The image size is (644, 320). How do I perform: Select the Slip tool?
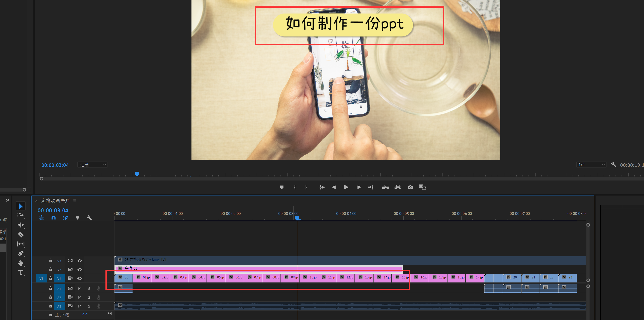pos(21,244)
